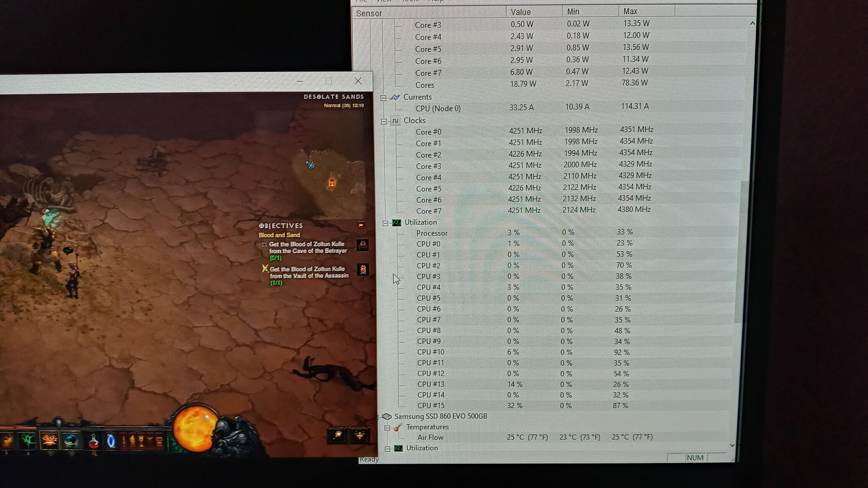Select the right-mouse skill with blue swirl icon

pos(71,441)
